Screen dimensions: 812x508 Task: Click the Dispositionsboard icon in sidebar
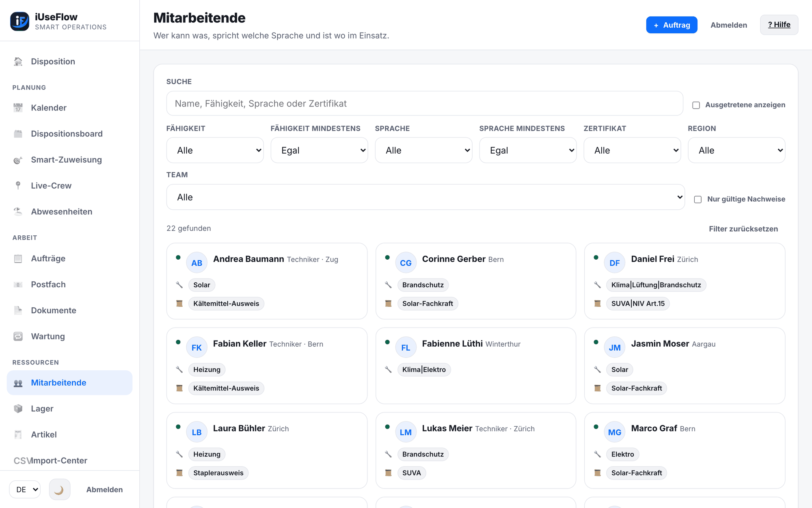click(x=18, y=134)
